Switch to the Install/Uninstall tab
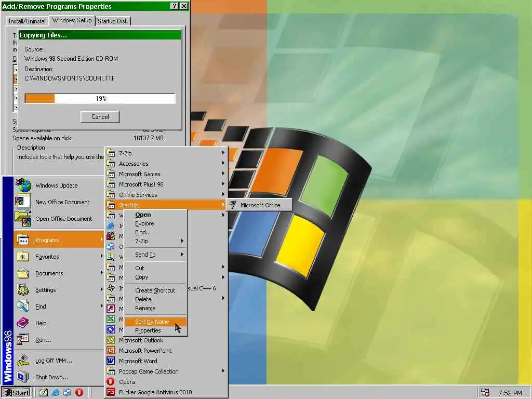This screenshot has height=399, width=532. coord(28,21)
